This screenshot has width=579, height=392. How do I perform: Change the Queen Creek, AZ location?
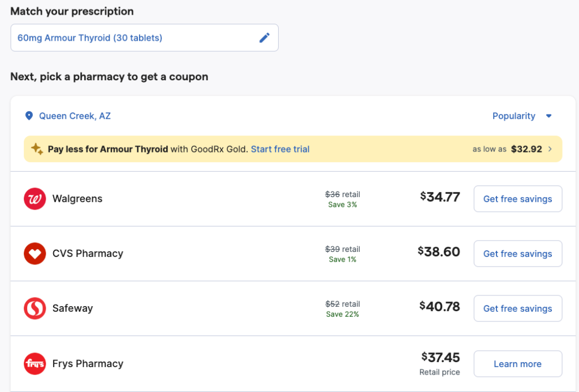tap(75, 116)
